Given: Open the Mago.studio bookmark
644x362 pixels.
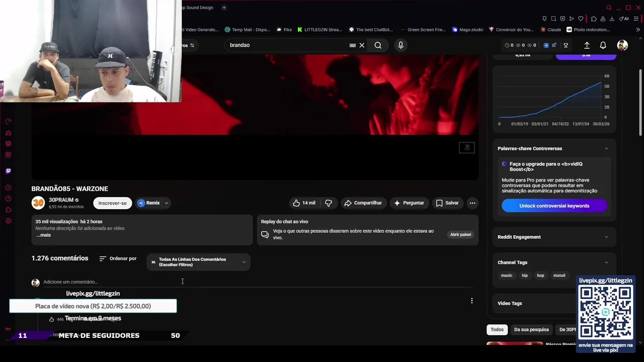Looking at the screenshot, I should [x=467, y=30].
